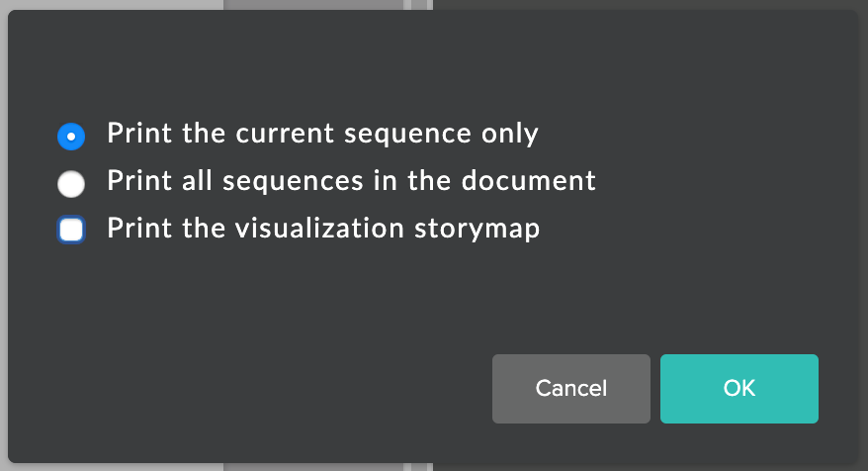This screenshot has height=471, width=868.
Task: Click the word 'document' in the second option
Action: point(529,181)
